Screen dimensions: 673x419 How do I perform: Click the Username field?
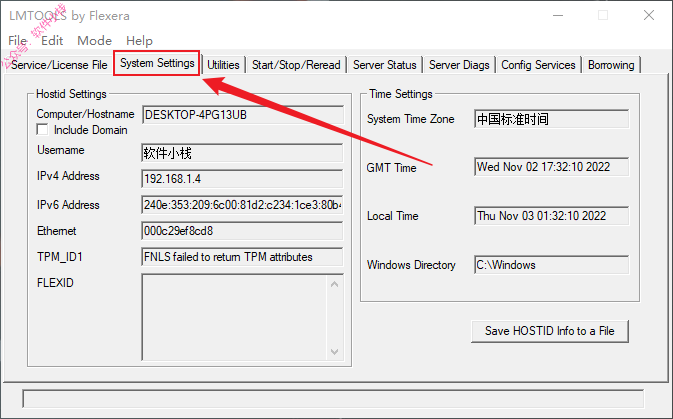[243, 153]
